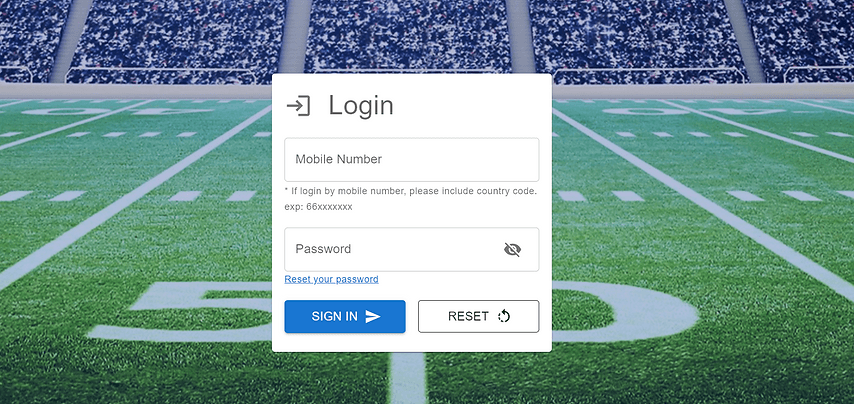This screenshot has width=854, height=404.
Task: Submit the form with SIGN IN button
Action: [345, 316]
